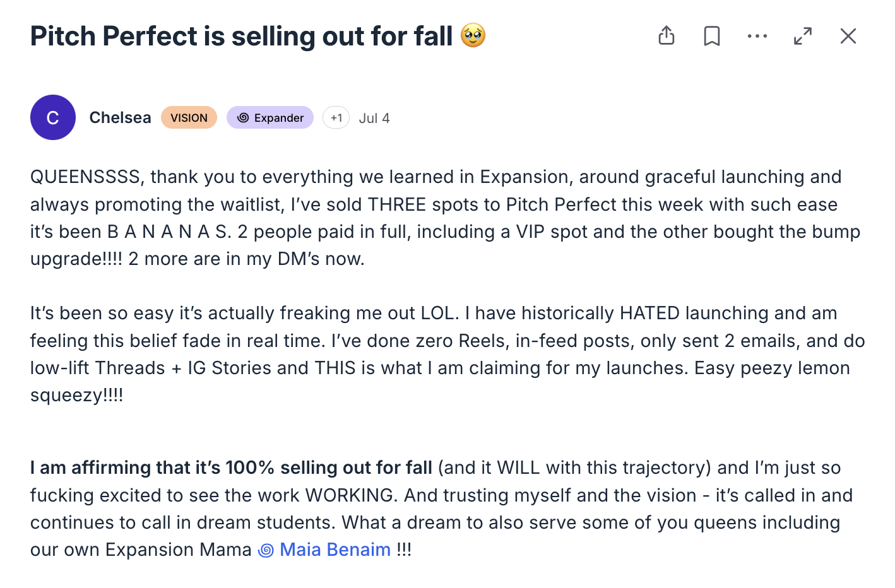Click the spiral icon inside the Expander badge

(x=243, y=117)
